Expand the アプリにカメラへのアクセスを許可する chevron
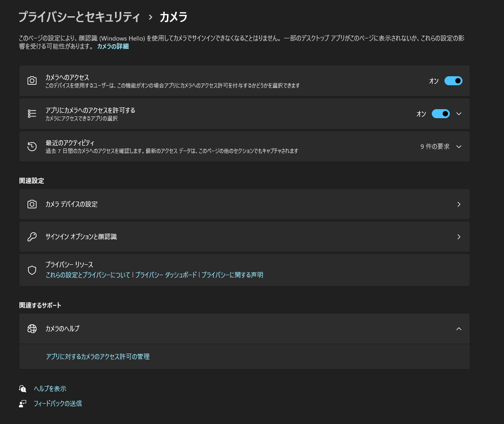This screenshot has height=424, width=504. pos(459,114)
